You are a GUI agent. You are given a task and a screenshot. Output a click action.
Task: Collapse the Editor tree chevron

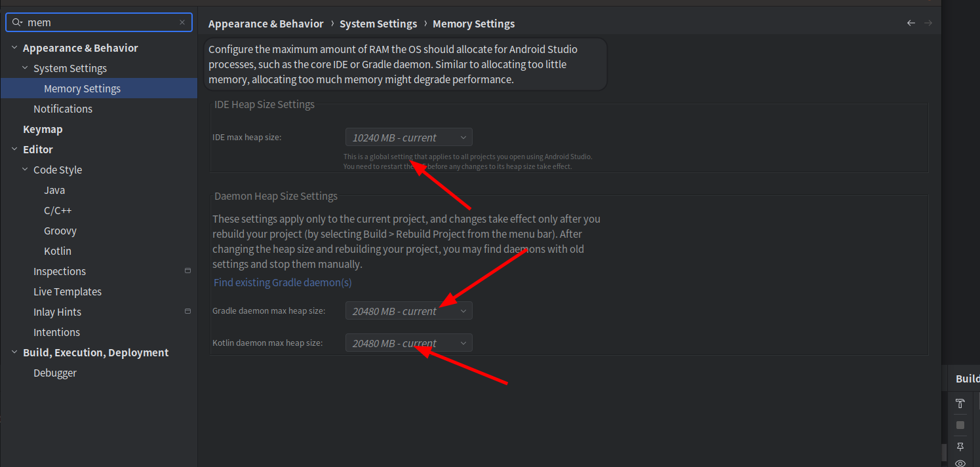tap(14, 149)
